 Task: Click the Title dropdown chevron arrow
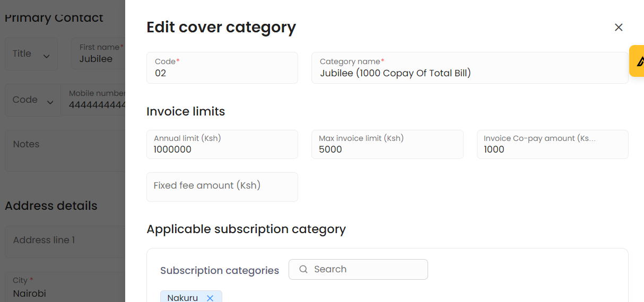point(47,56)
